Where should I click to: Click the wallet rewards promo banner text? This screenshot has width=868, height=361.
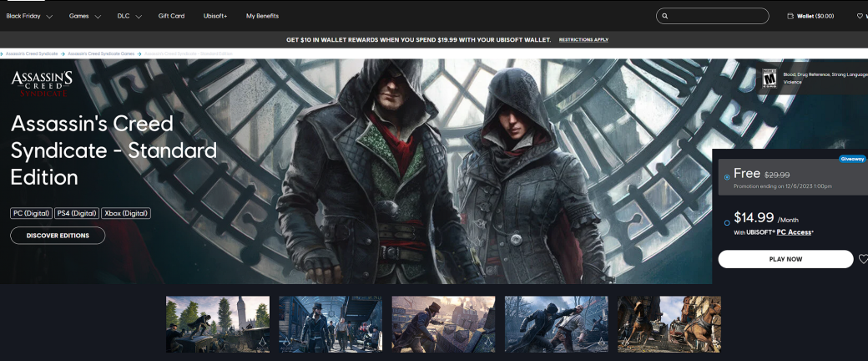[x=418, y=40]
